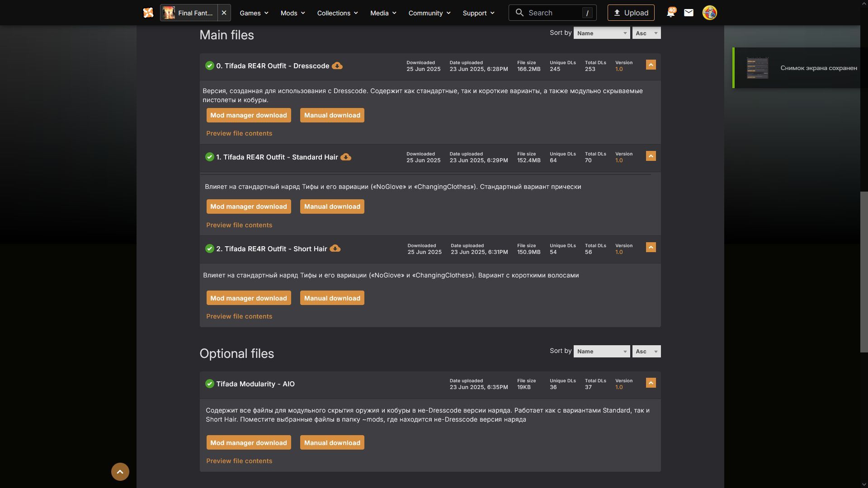Preview file contents of Short Hair file
868x488 pixels.
[239, 316]
